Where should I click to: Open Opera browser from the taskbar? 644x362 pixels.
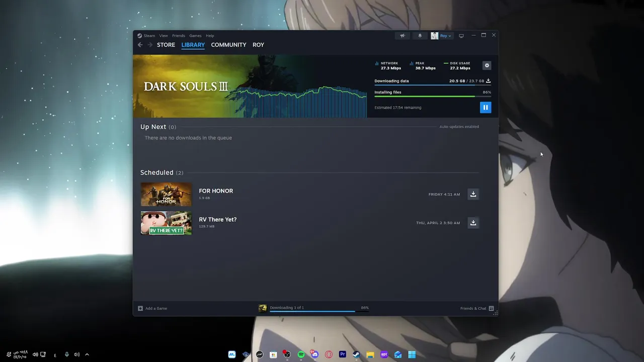329,354
